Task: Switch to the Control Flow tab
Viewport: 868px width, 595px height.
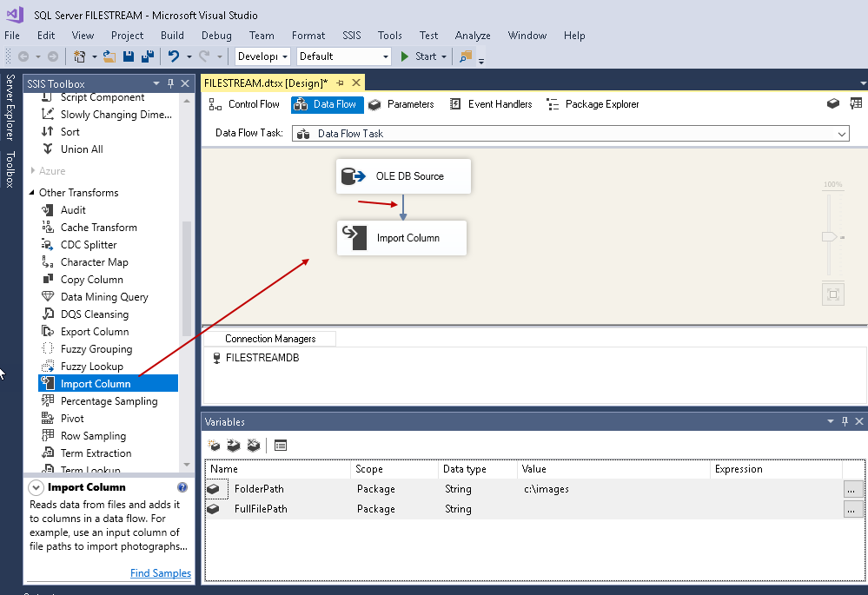Action: coord(244,104)
